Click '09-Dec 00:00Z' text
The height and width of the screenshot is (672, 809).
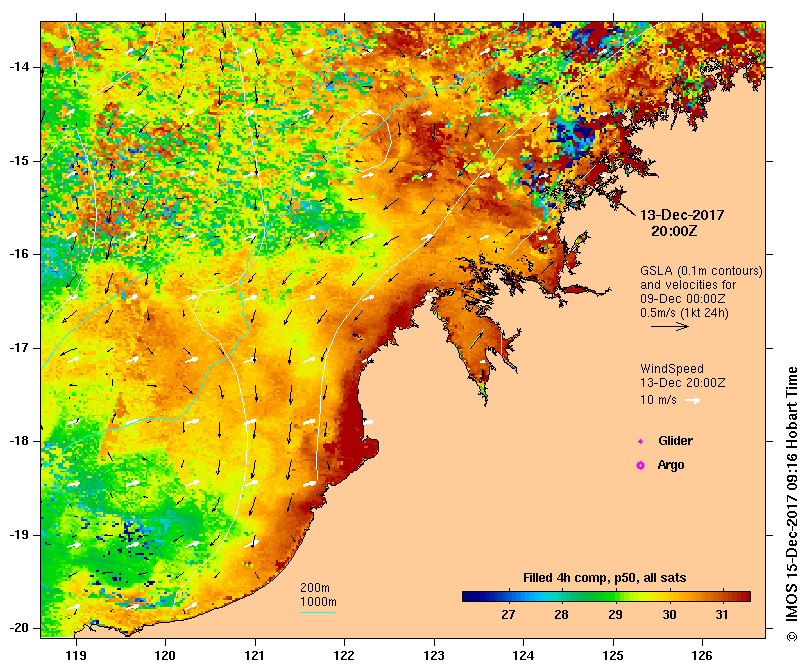[683, 299]
